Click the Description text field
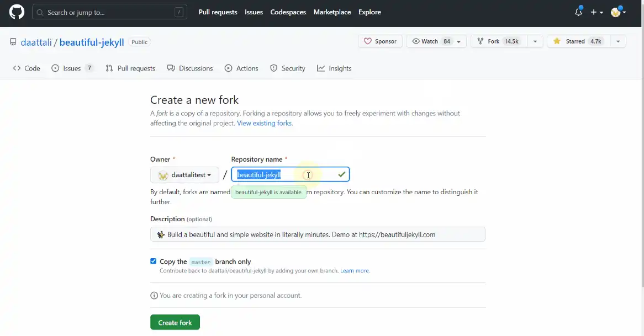644x336 pixels. [x=318, y=234]
